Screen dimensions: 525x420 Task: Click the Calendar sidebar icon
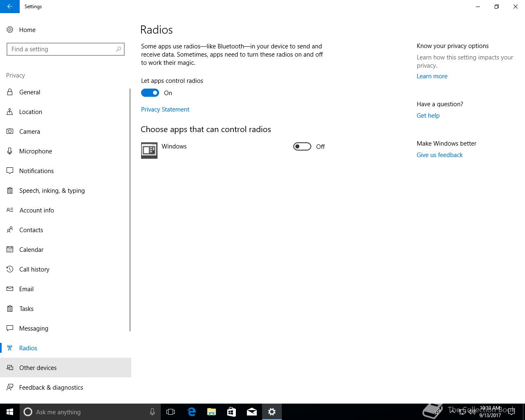tap(10, 249)
